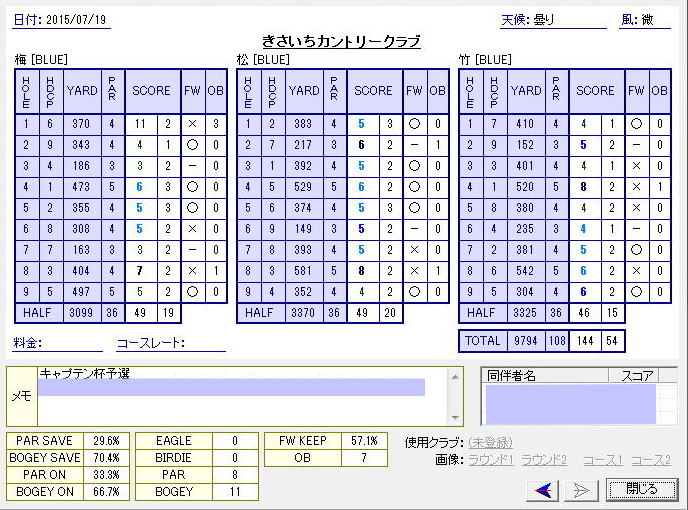688x510 pixels.
Task: Open the ラウンド2 image link
Action: coord(544,460)
